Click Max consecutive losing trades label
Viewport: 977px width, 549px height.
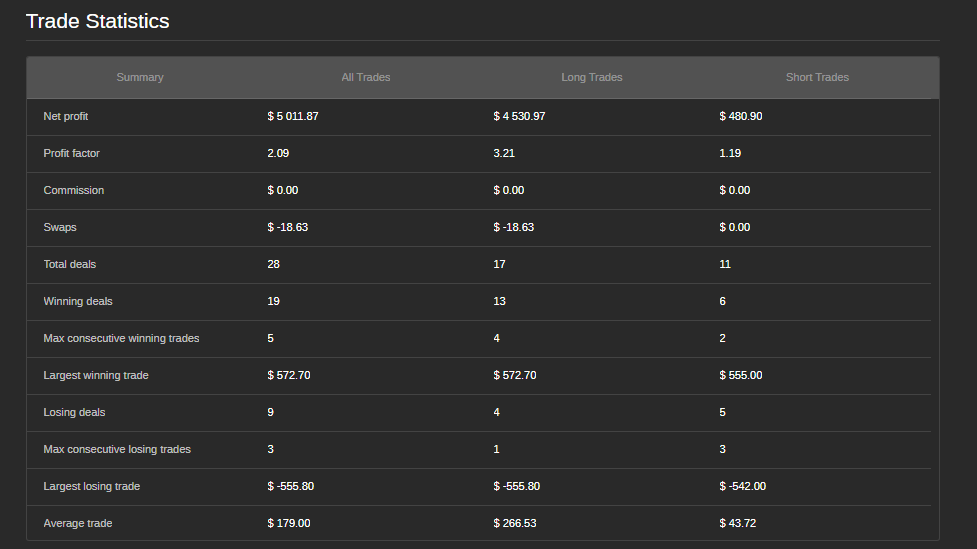pyautogui.click(x=117, y=449)
